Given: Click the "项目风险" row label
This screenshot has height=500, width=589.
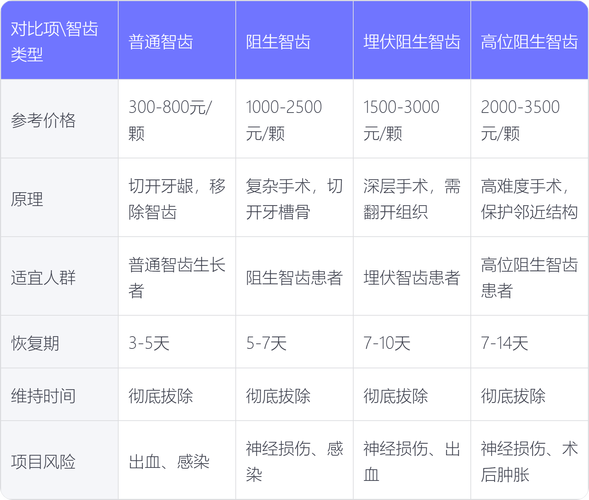Looking at the screenshot, I should point(59,460).
